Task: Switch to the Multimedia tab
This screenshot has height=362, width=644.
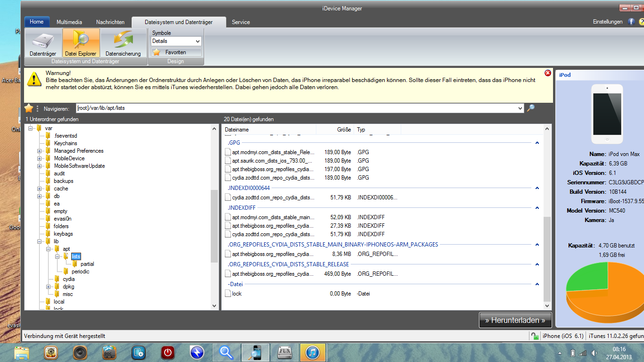Action: [x=69, y=22]
